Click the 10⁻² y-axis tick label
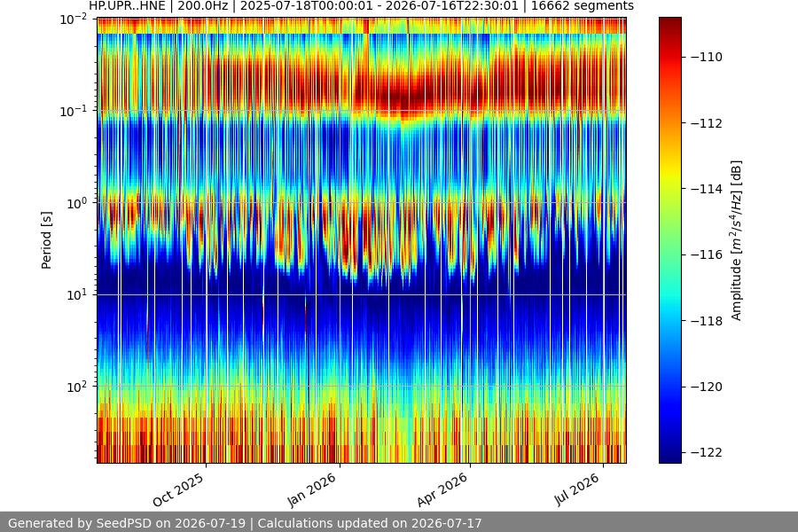Image resolution: width=798 pixels, height=532 pixels. (x=74, y=20)
